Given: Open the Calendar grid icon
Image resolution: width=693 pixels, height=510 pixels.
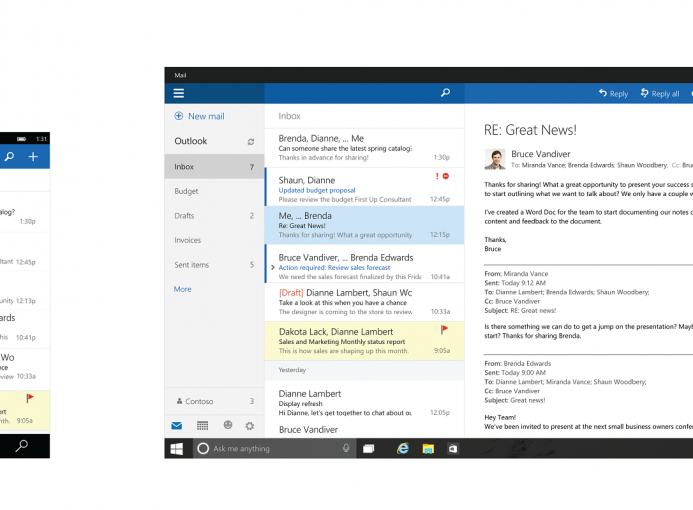Looking at the screenshot, I should (x=202, y=426).
